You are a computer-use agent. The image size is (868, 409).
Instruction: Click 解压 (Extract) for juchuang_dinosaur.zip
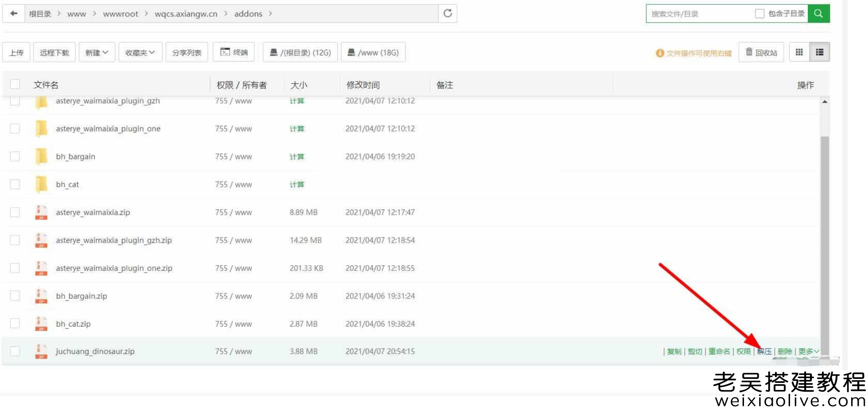pyautogui.click(x=764, y=351)
